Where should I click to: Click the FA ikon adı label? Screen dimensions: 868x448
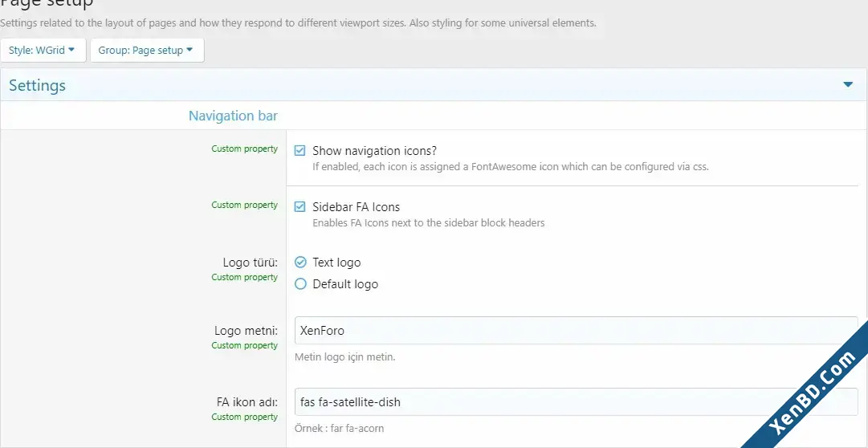tap(247, 402)
